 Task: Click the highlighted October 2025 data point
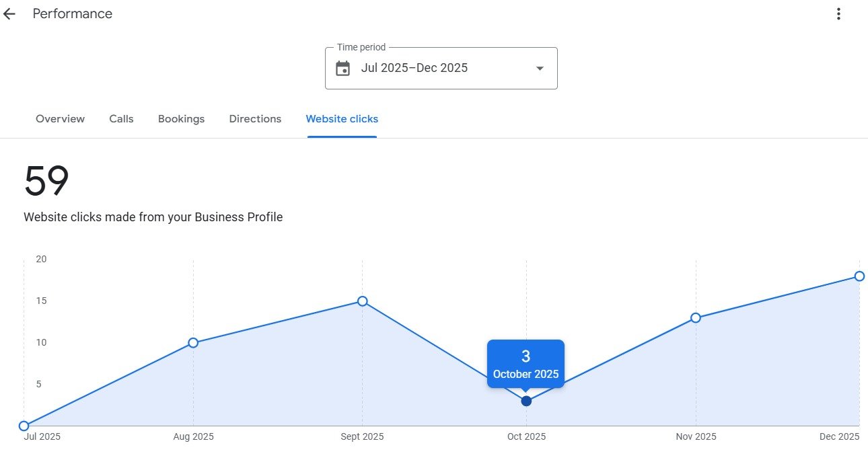(526, 401)
